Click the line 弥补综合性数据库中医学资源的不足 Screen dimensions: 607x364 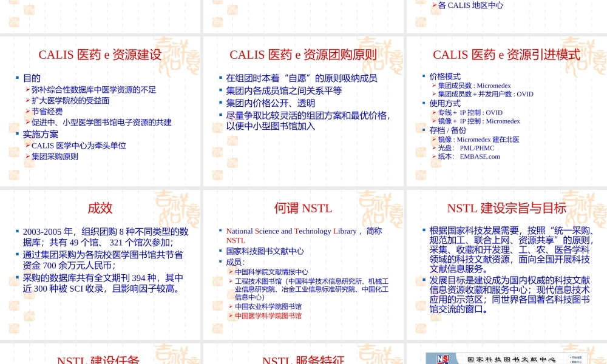pos(93,90)
